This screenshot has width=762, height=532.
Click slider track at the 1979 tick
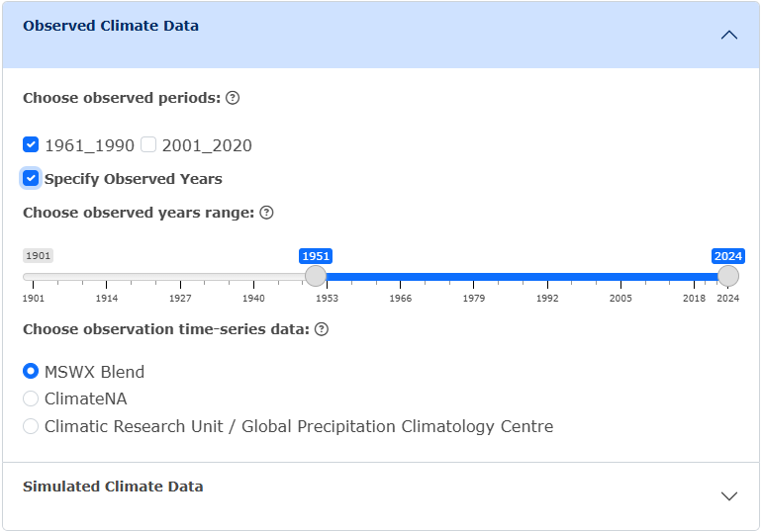click(x=474, y=277)
